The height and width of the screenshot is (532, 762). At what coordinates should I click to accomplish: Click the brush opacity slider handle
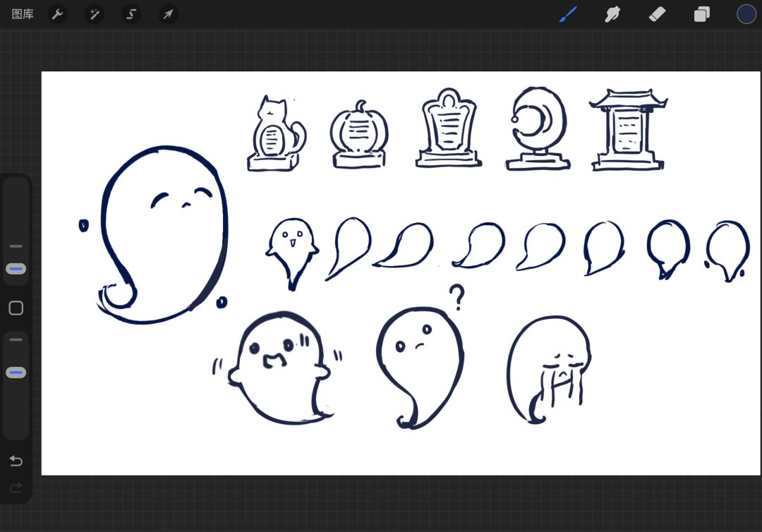(x=16, y=373)
